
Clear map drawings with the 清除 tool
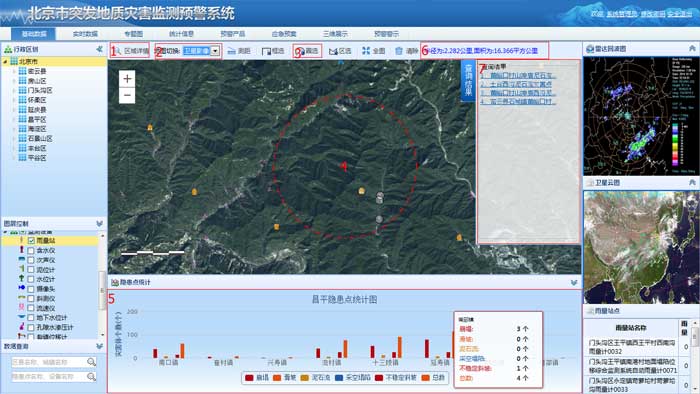click(x=407, y=51)
